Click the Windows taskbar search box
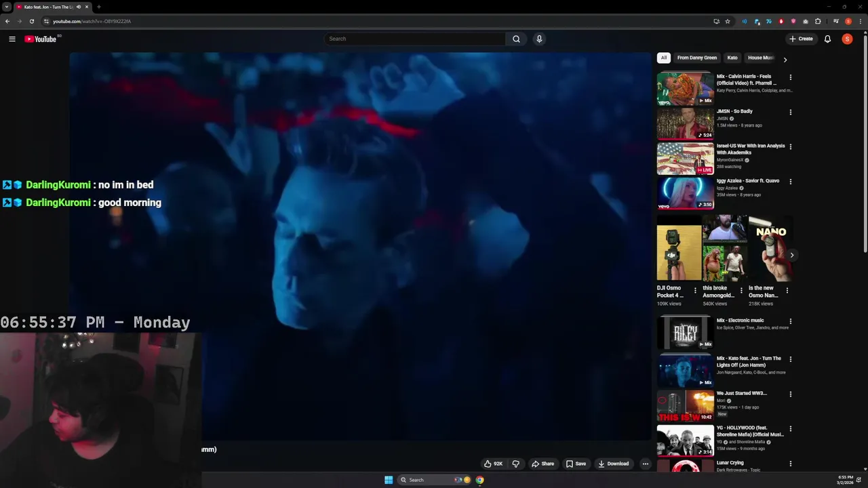 [x=434, y=480]
